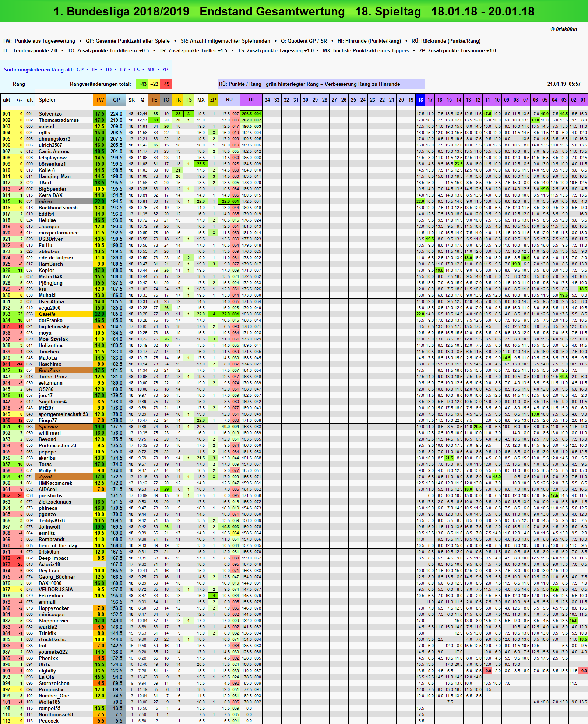Image resolution: width=588 pixels, height=724 pixels.
Task: Click player name Haschimo
Action: pos(50,364)
